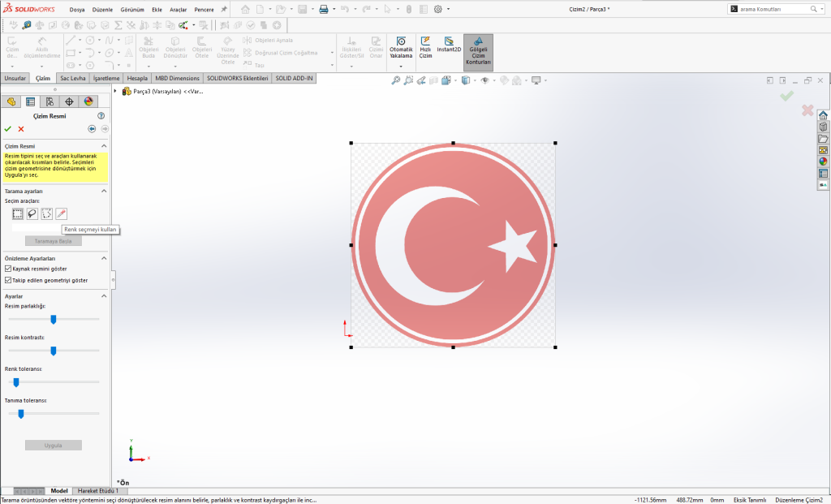Select the color picker (eyedropper) selection tool

[61, 213]
